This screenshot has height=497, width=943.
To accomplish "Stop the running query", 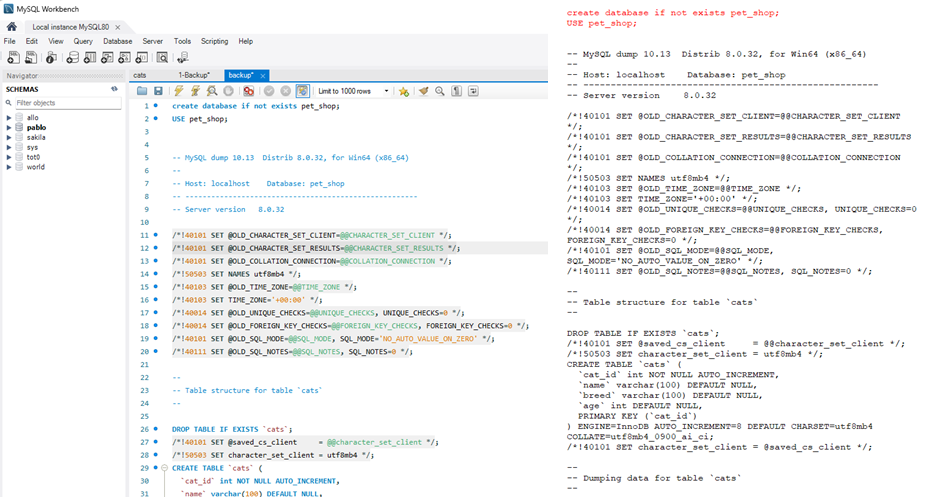I will click(x=229, y=91).
